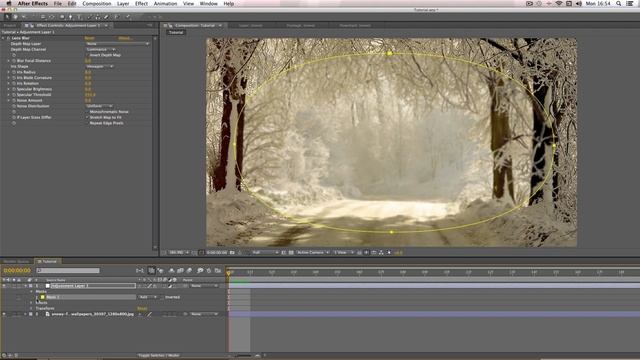Hide the Adjustment Layer 1 eye icon
This screenshot has height=360, width=640.
[x=4, y=286]
